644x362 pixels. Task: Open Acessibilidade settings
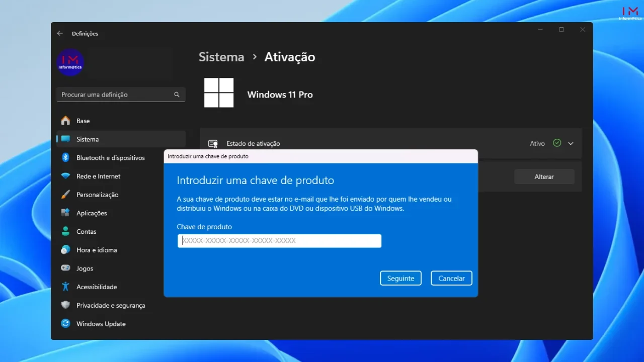pos(121,287)
